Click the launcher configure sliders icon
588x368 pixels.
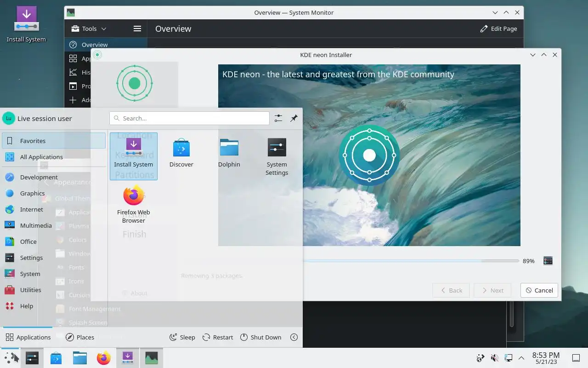[x=278, y=118]
